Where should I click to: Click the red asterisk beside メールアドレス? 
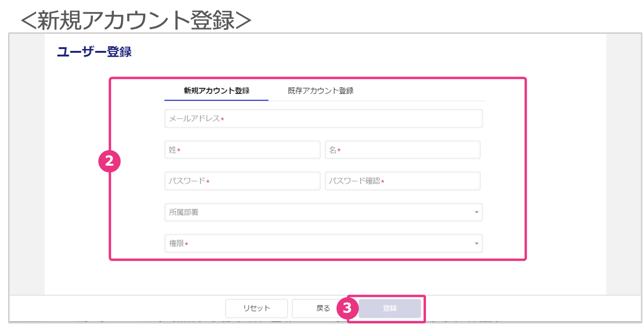click(x=222, y=119)
